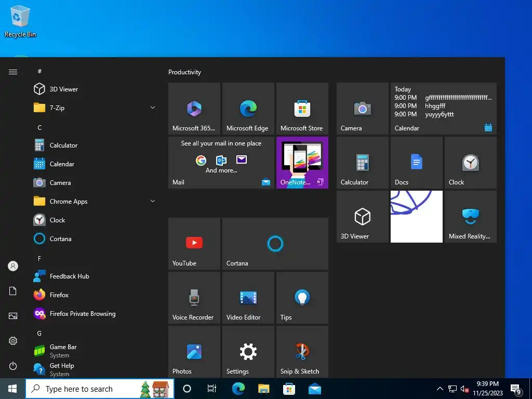Select the Recycle Bin desktop icon
The image size is (532, 399).
(20, 21)
